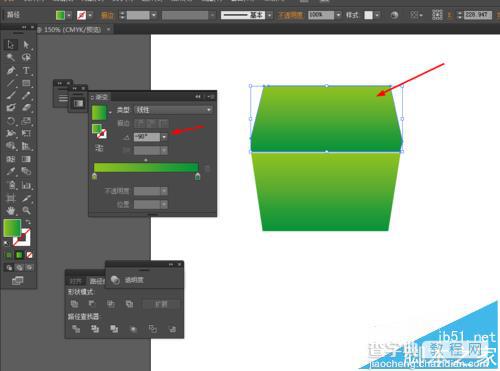Open the Pathfinder panel tab
The width and height of the screenshot is (500, 371).
[x=97, y=281]
